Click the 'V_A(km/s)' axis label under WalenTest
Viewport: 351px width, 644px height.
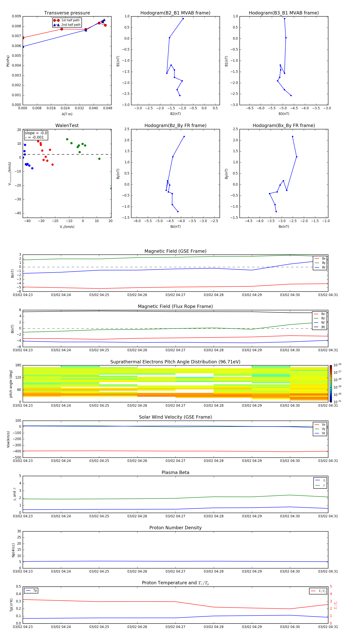67,227
